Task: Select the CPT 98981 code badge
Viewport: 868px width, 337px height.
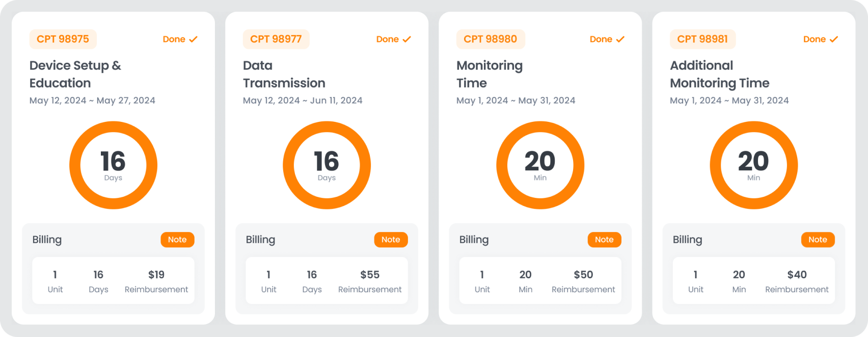Action: 702,39
